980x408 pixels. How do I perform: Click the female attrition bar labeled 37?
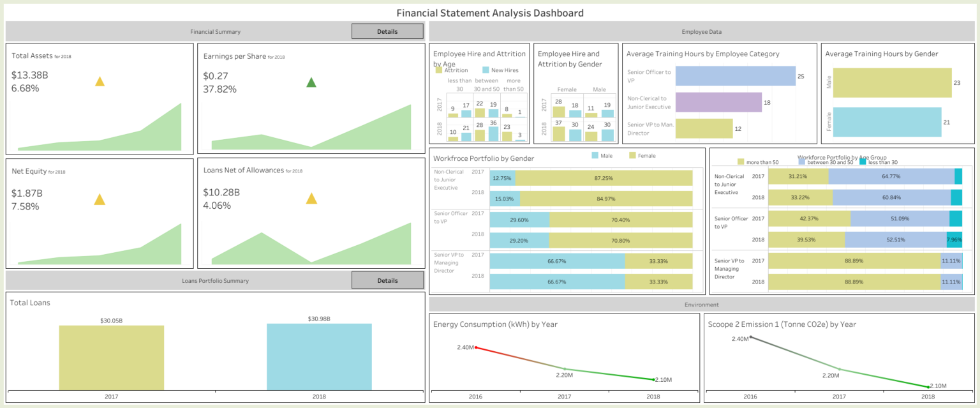(559, 133)
